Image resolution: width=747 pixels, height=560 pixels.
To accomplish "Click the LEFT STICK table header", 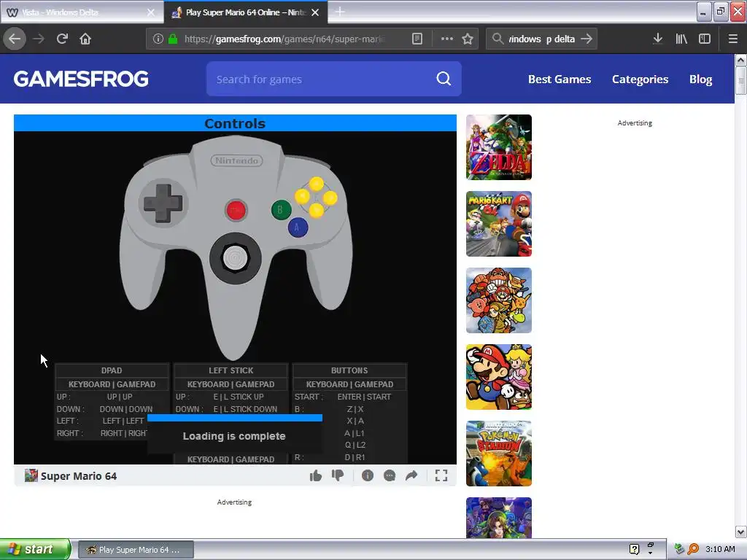I will coord(231,370).
